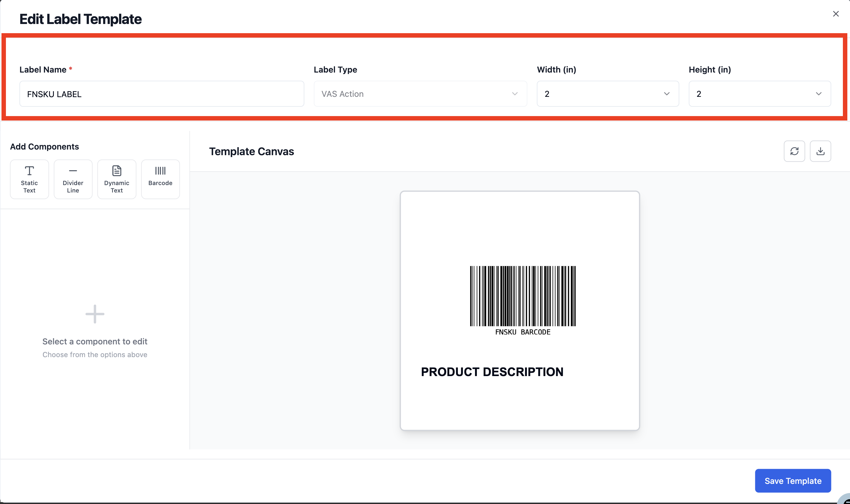Click the plus icon in empty editor panel
The width and height of the screenshot is (850, 504).
click(95, 314)
